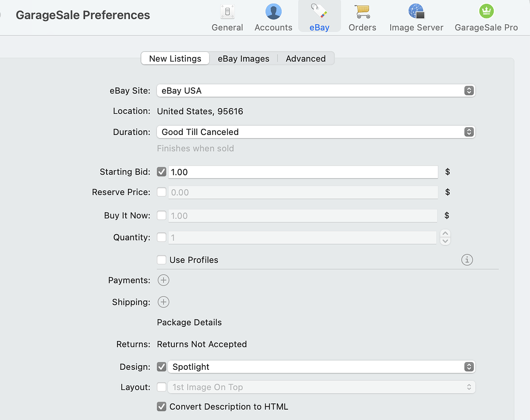Click the 'eBay Site:' label
The height and width of the screenshot is (420, 530).
pyautogui.click(x=130, y=91)
